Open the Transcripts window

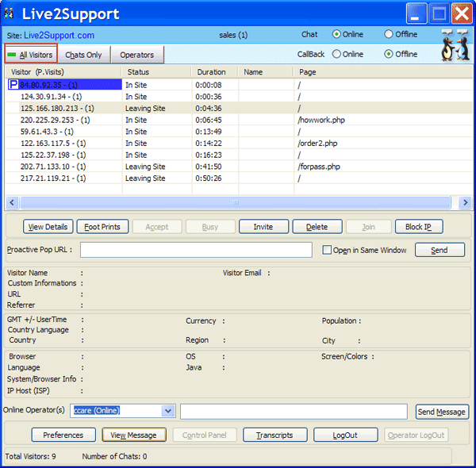click(274, 435)
